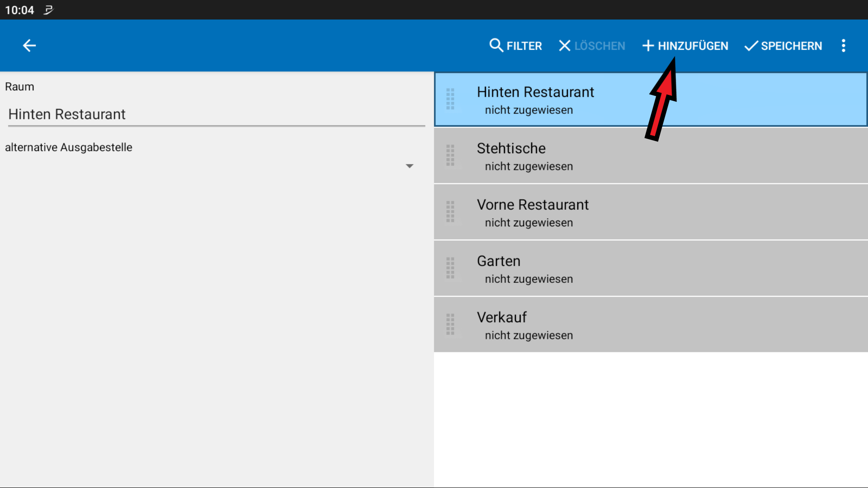Select the Vorne Restaurant room entry
This screenshot has height=488, width=868.
pyautogui.click(x=588, y=211)
